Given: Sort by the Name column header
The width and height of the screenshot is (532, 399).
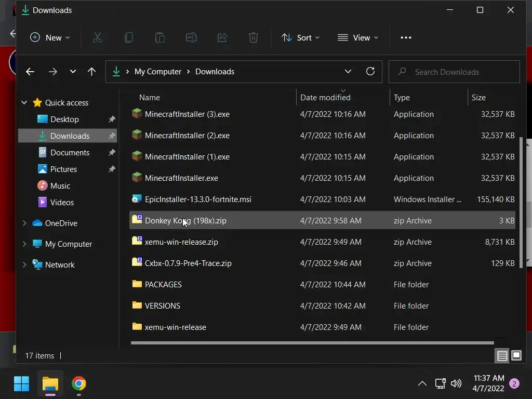Looking at the screenshot, I should [x=149, y=98].
